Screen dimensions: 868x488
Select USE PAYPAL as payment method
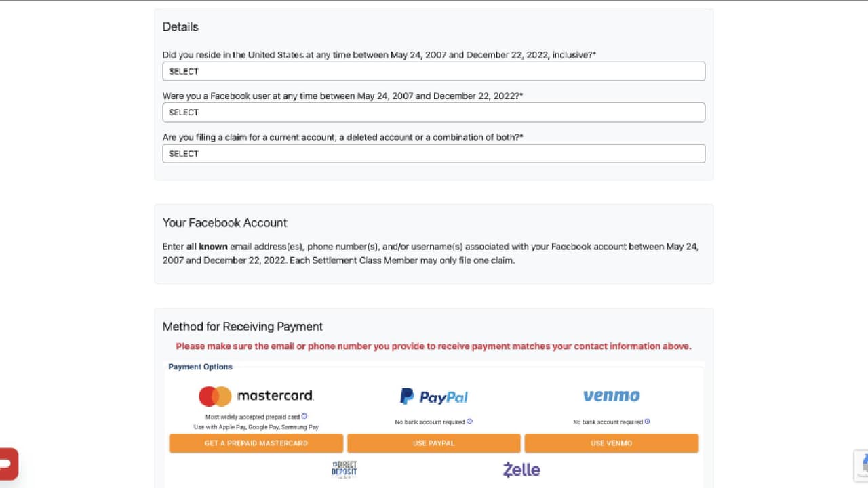point(433,443)
